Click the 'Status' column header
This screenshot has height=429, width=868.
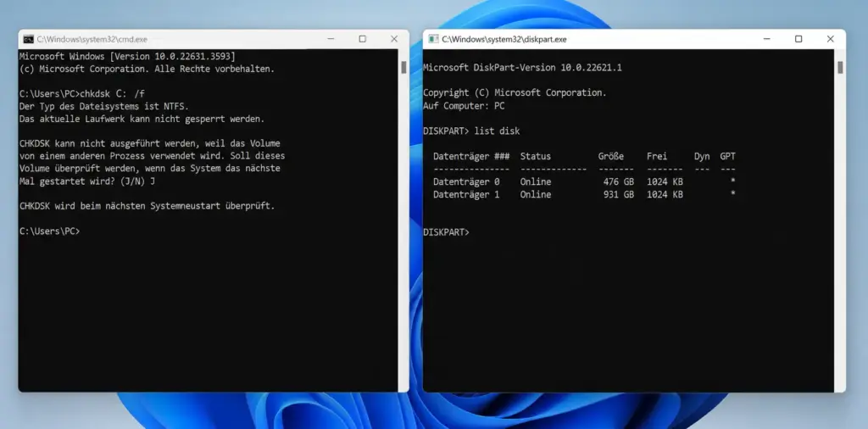click(x=536, y=157)
